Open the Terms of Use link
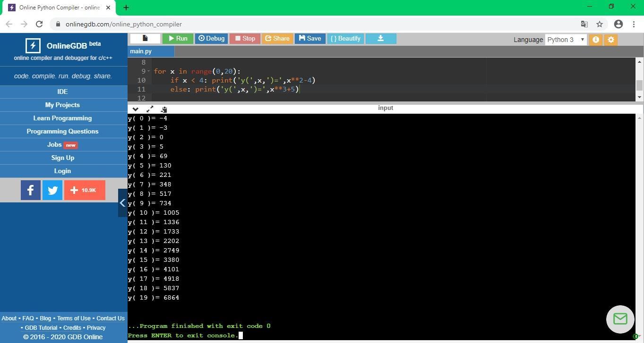This screenshot has width=644, height=343. (x=74, y=318)
